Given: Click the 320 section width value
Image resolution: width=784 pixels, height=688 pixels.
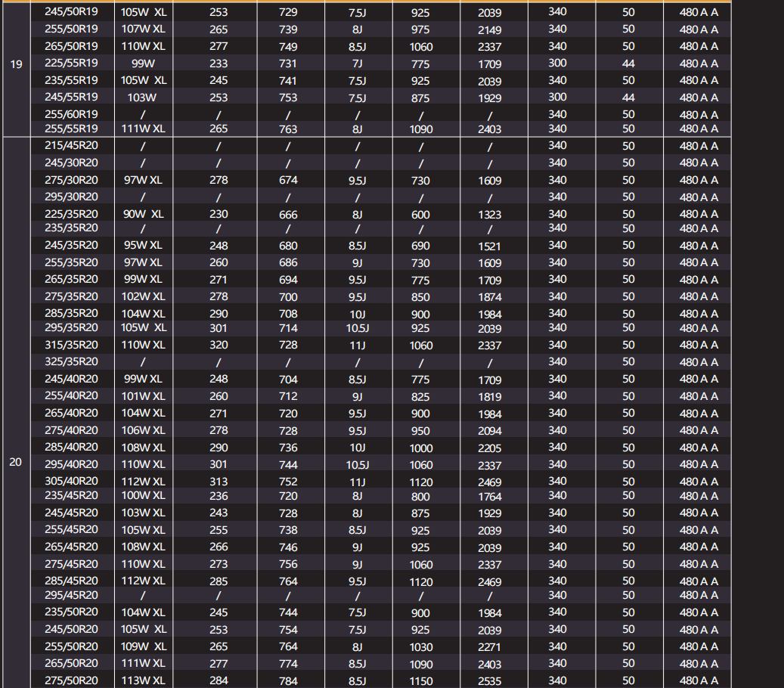Looking at the screenshot, I should pyautogui.click(x=218, y=345).
